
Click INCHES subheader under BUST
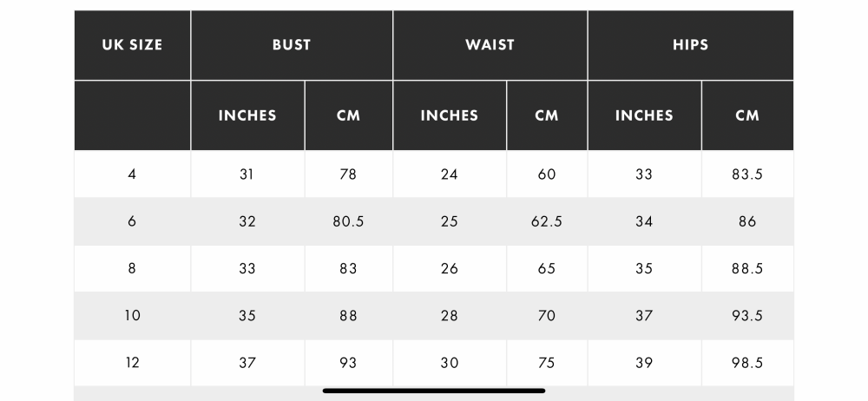point(247,115)
